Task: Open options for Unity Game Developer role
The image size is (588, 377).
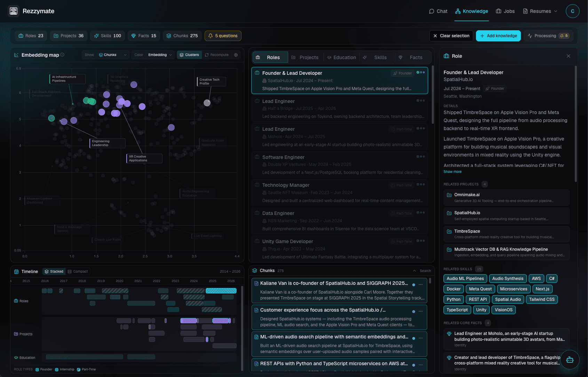Action: (x=421, y=241)
